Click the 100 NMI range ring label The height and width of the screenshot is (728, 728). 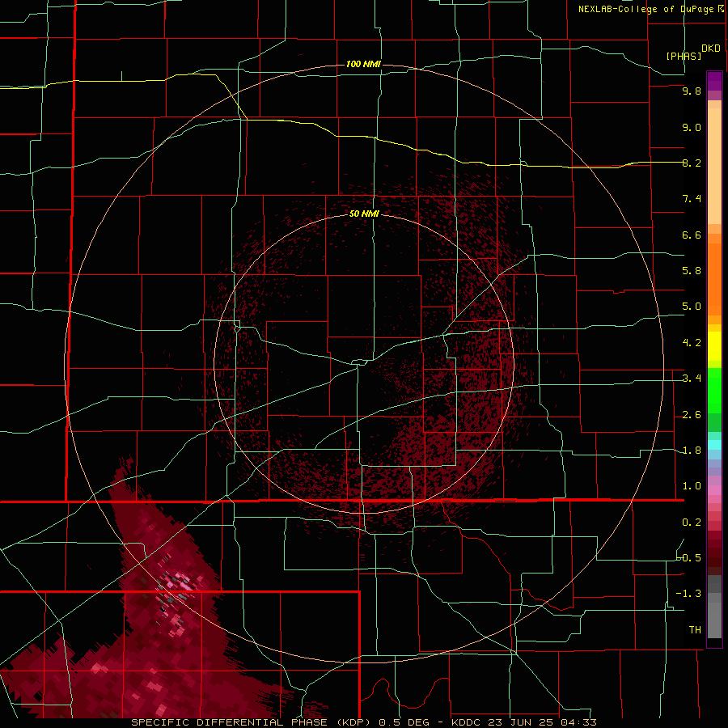click(363, 64)
